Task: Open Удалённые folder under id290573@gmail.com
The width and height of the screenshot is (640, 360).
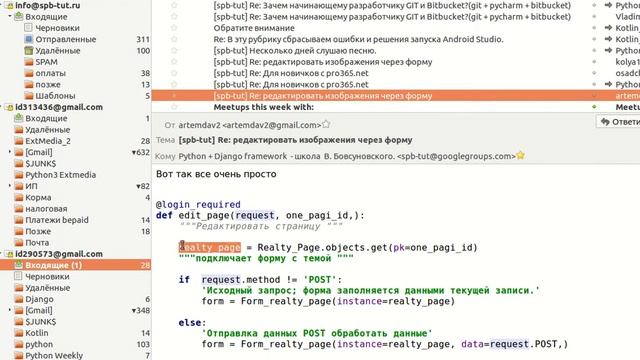Action: 47,288
